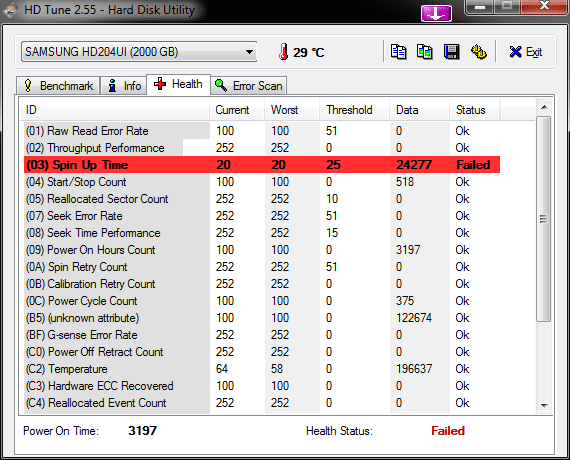
Task: Click the Current column header
Action: (237, 109)
